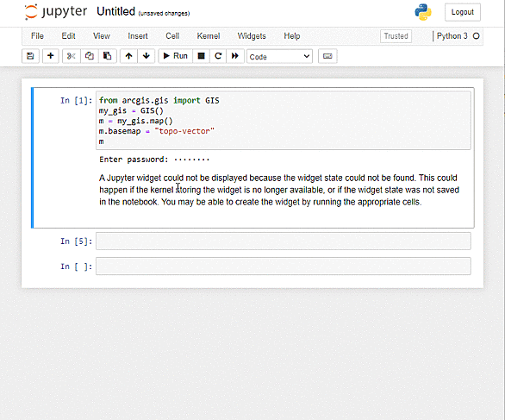Click the Logout button

click(463, 12)
